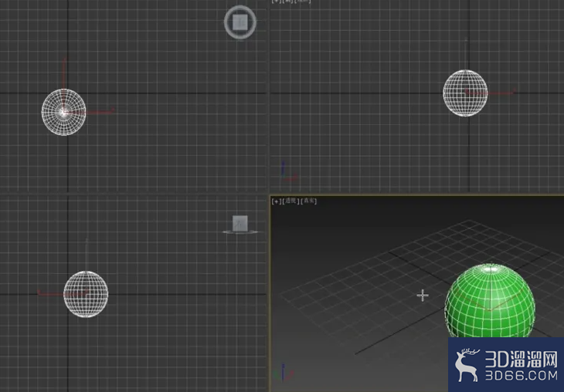Image resolution: width=564 pixels, height=392 pixels.
Task: Click the ViewCube in the bottom-left viewport
Action: [240, 224]
